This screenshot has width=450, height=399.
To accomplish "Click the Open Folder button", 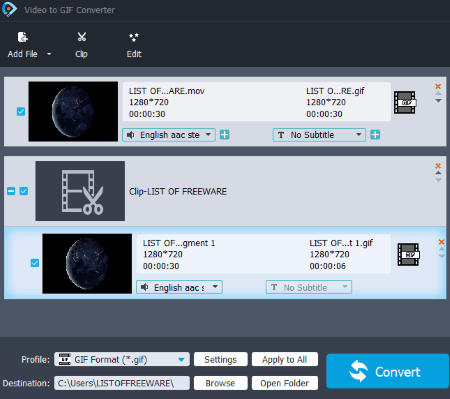I will click(x=285, y=383).
